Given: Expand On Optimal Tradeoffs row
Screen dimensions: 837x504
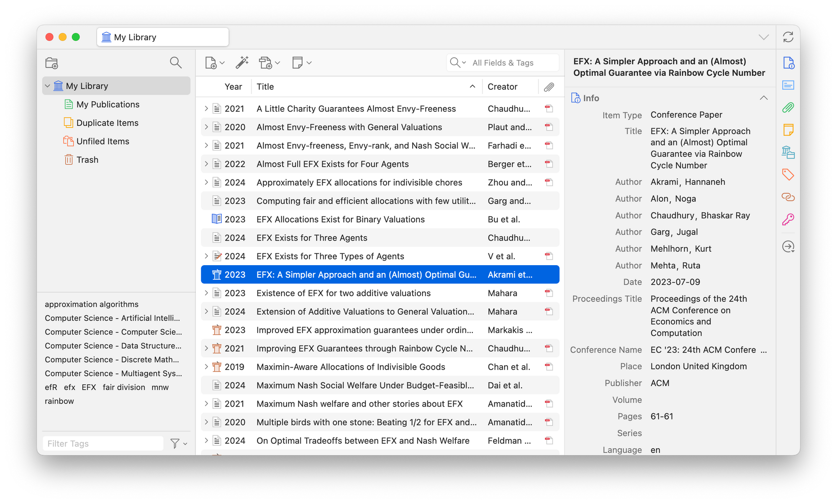Looking at the screenshot, I should [x=206, y=440].
